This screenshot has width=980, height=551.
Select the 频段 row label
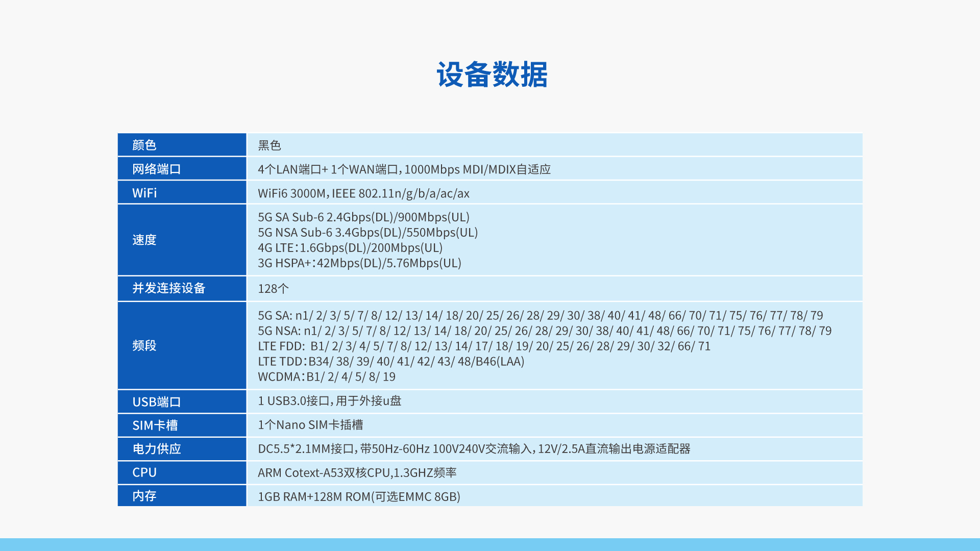pyautogui.click(x=144, y=345)
